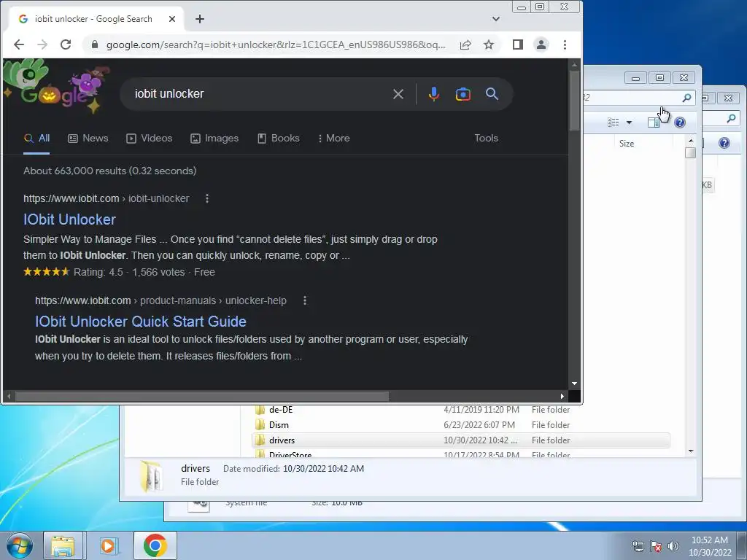Open the share page icon in address bar

point(465,44)
